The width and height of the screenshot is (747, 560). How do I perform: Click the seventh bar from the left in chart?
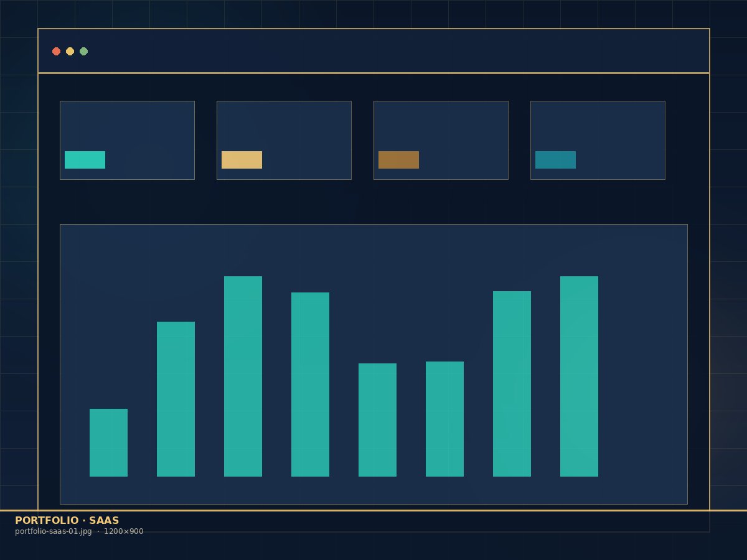click(512, 384)
